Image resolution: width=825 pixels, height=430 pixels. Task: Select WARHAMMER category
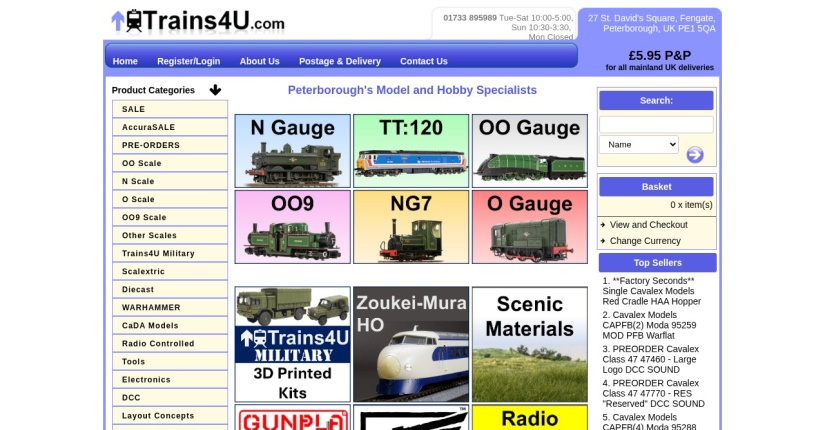(170, 307)
